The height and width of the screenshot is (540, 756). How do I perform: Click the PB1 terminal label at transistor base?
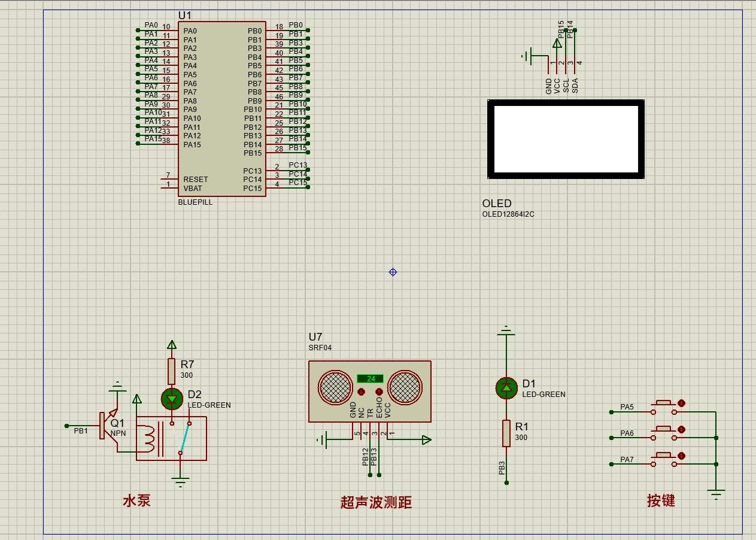tap(81, 430)
